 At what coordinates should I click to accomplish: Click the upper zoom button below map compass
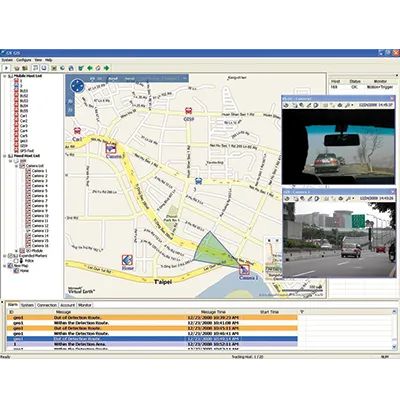click(x=70, y=101)
